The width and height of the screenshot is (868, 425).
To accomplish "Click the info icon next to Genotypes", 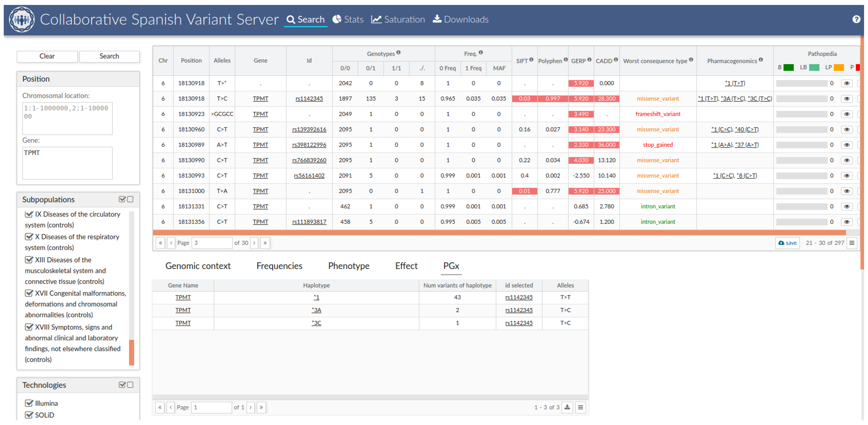I will click(x=398, y=53).
